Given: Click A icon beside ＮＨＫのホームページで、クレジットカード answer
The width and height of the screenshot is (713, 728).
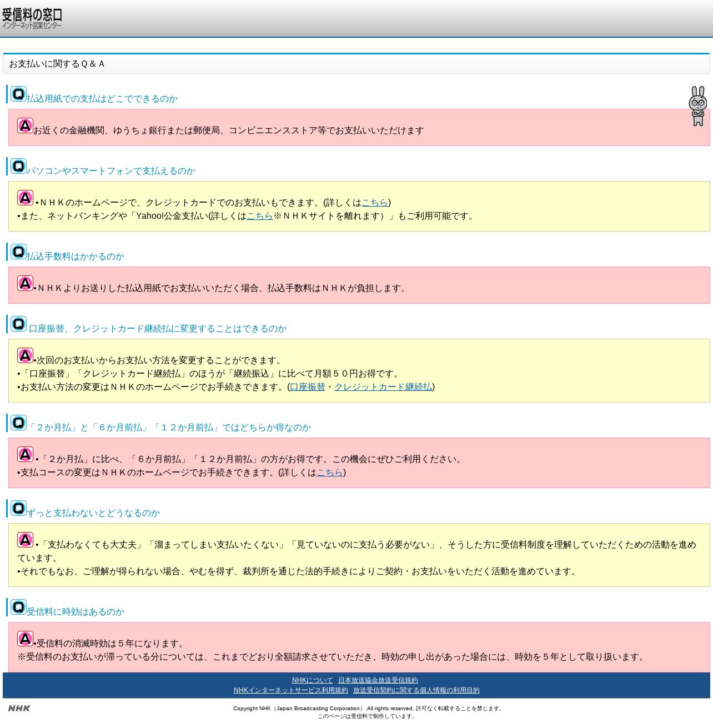Looking at the screenshot, I should 25,198.
